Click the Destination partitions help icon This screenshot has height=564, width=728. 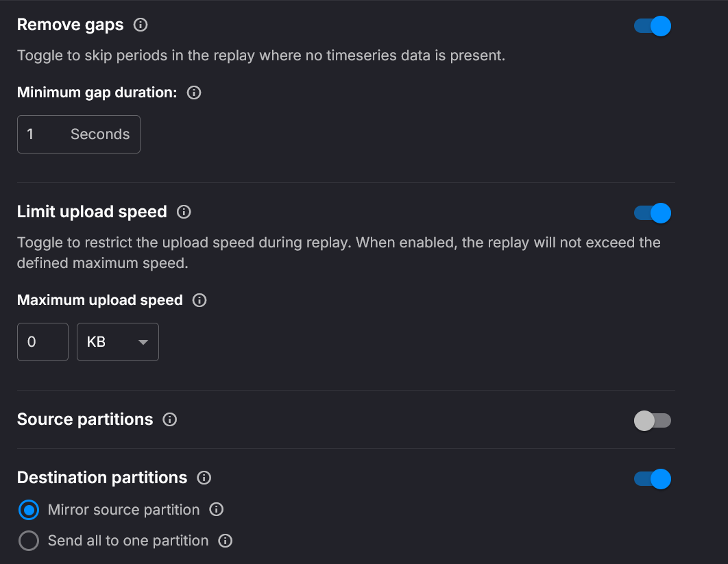204,478
